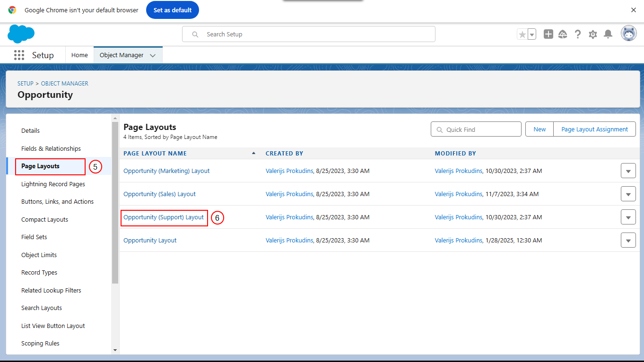This screenshot has width=644, height=362.
Task: Open the Opportunity (Support) Layout link
Action: click(x=164, y=217)
